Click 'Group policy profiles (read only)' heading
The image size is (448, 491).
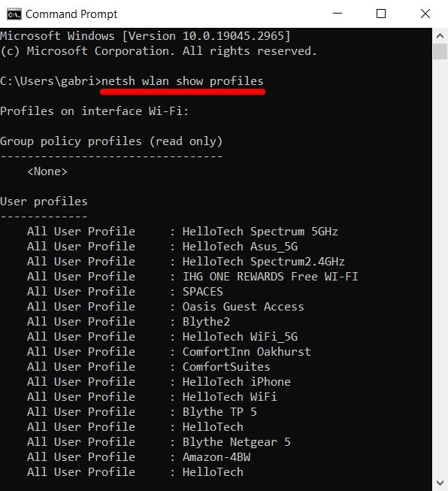pyautogui.click(x=111, y=141)
